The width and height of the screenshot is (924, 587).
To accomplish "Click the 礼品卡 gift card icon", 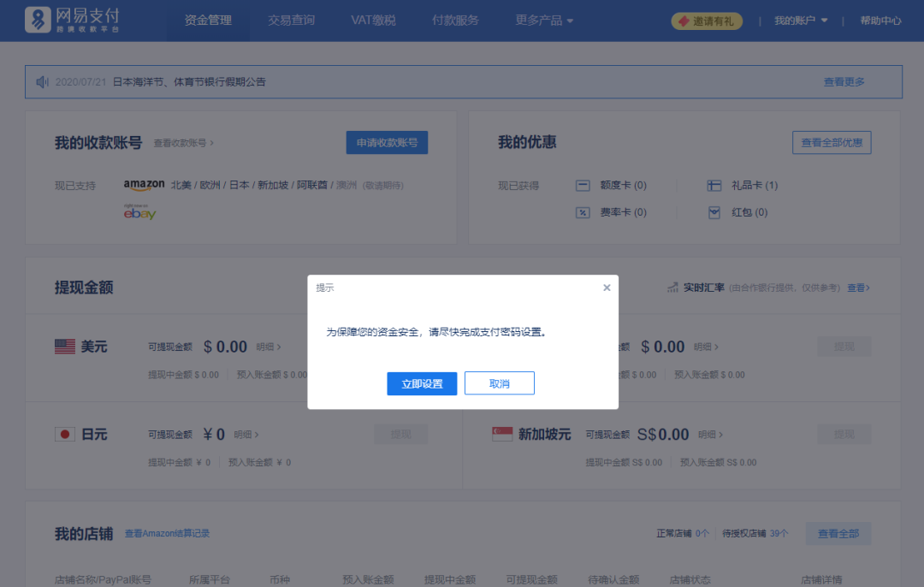I will 714,185.
